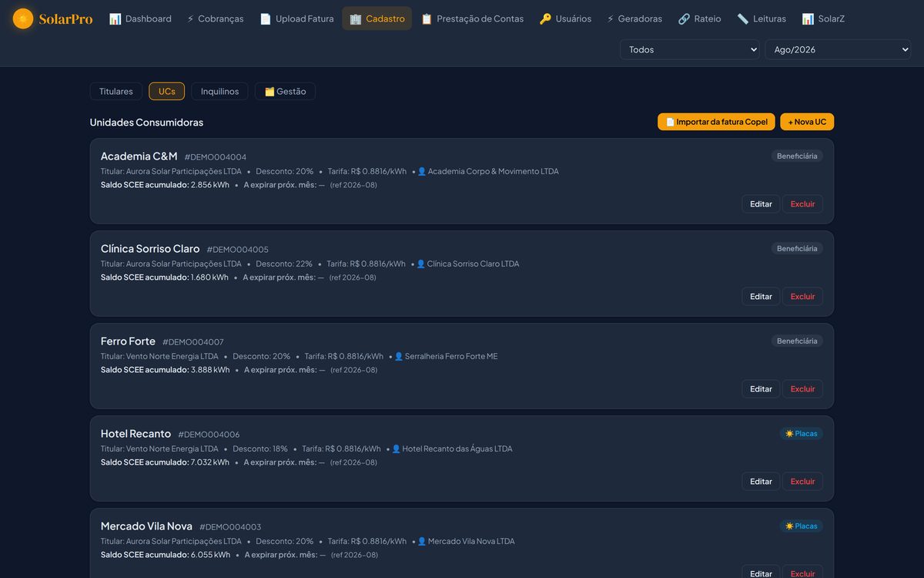Viewport: 924px width, 578px height.
Task: Click the Usuários key icon
Action: [545, 18]
